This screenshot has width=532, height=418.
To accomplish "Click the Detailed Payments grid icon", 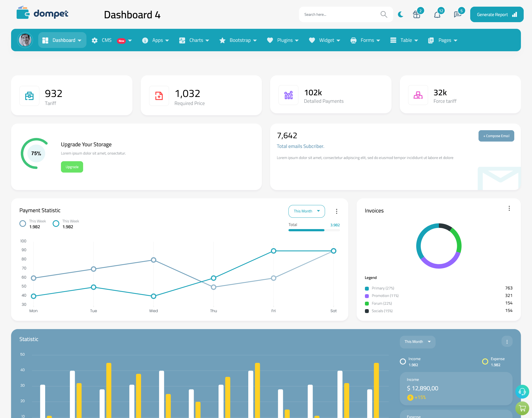I will [x=288, y=94].
